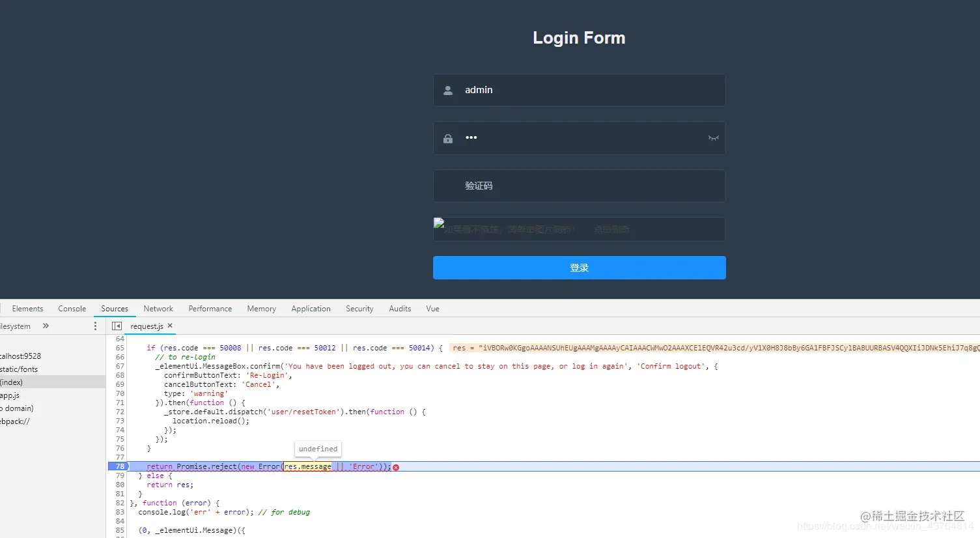Click the undefined tooltip value

(x=318, y=449)
